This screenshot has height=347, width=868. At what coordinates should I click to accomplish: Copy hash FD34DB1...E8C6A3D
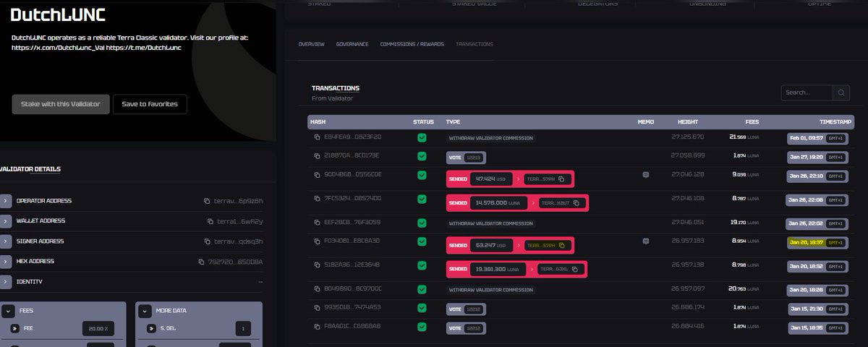pyautogui.click(x=317, y=241)
